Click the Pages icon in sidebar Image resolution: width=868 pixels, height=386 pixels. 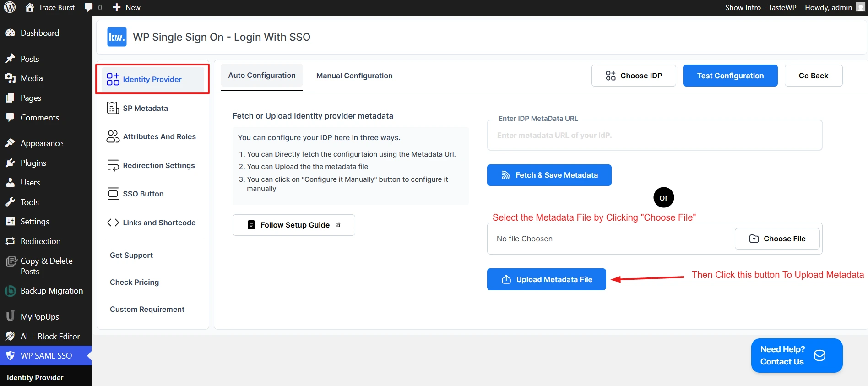pos(10,98)
